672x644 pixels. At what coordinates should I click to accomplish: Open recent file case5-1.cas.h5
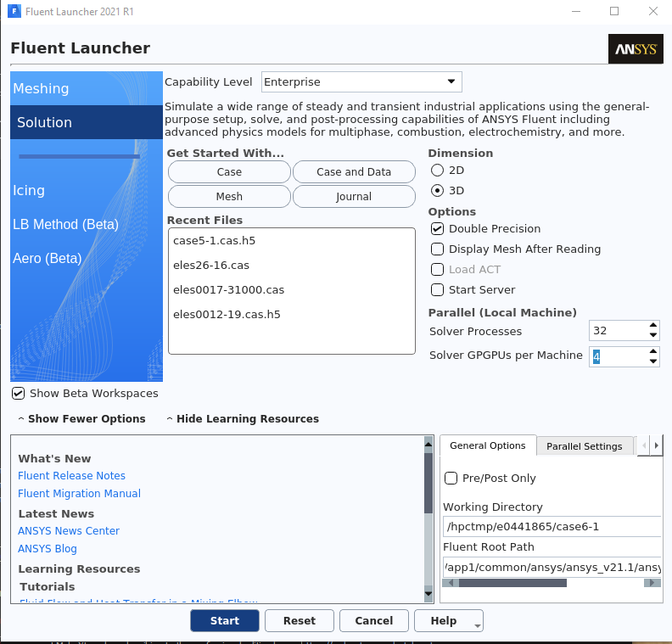click(215, 241)
